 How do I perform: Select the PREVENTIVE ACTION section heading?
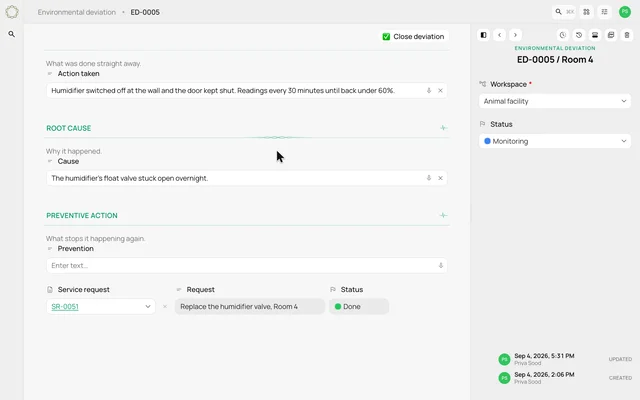click(x=82, y=216)
